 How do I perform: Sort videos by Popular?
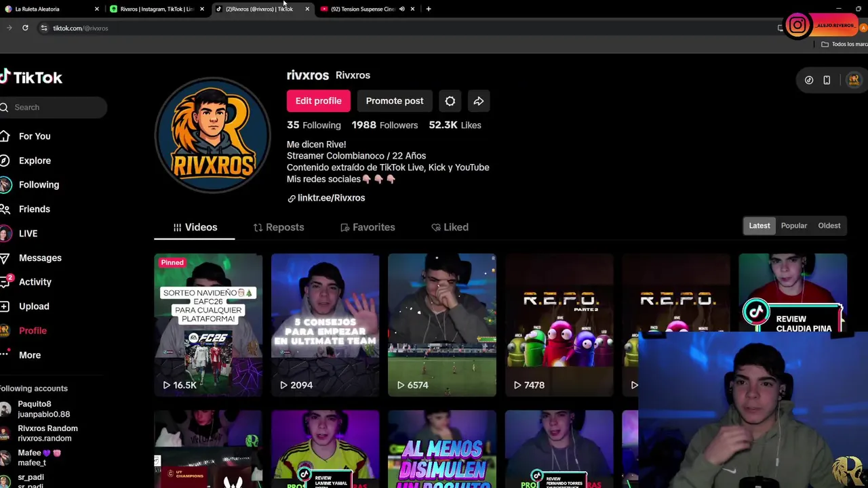click(794, 226)
